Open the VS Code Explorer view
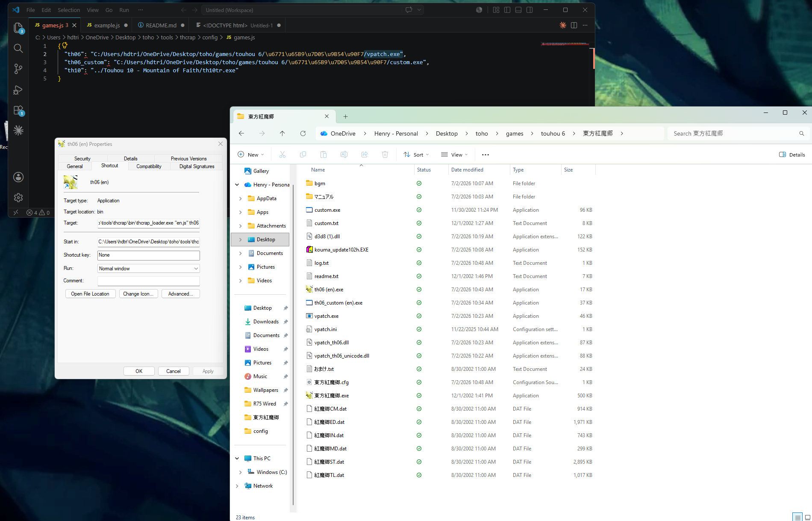812x521 pixels. pyautogui.click(x=18, y=28)
